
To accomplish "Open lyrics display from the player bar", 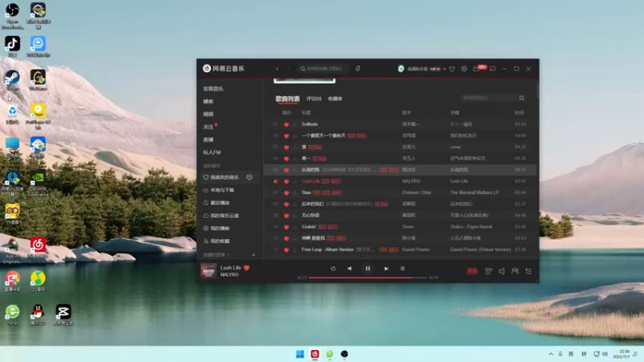I will [402, 269].
